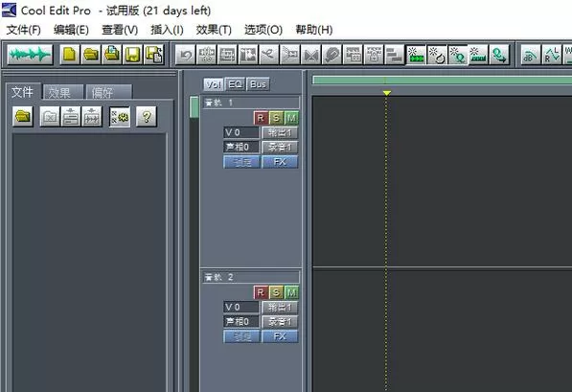Open Track 2 output device selector
This screenshot has width=572, height=392.
tap(280, 307)
